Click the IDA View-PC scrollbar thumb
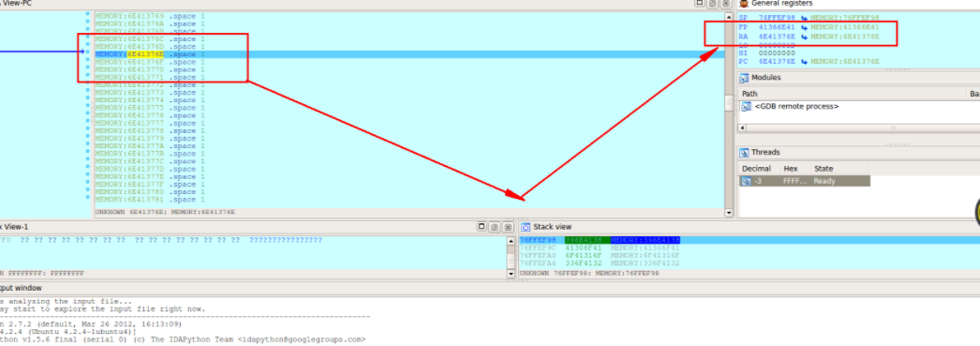The width and height of the screenshot is (980, 346). [x=728, y=102]
